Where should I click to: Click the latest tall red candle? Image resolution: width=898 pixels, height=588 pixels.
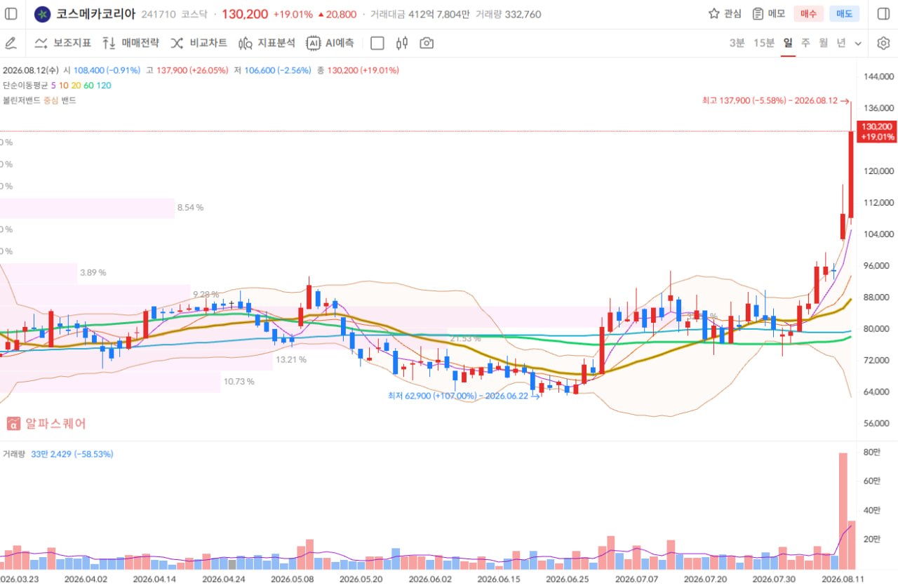coord(851,174)
